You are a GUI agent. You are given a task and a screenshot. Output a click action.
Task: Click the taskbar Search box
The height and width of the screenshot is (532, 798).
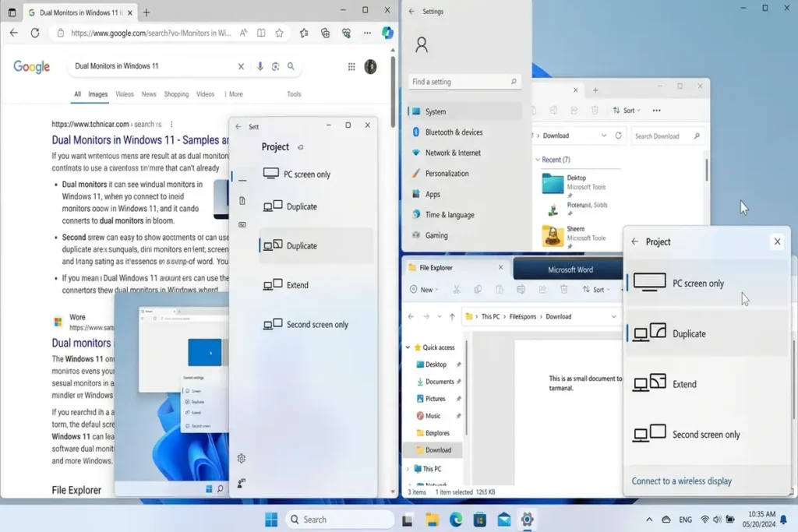(340, 520)
